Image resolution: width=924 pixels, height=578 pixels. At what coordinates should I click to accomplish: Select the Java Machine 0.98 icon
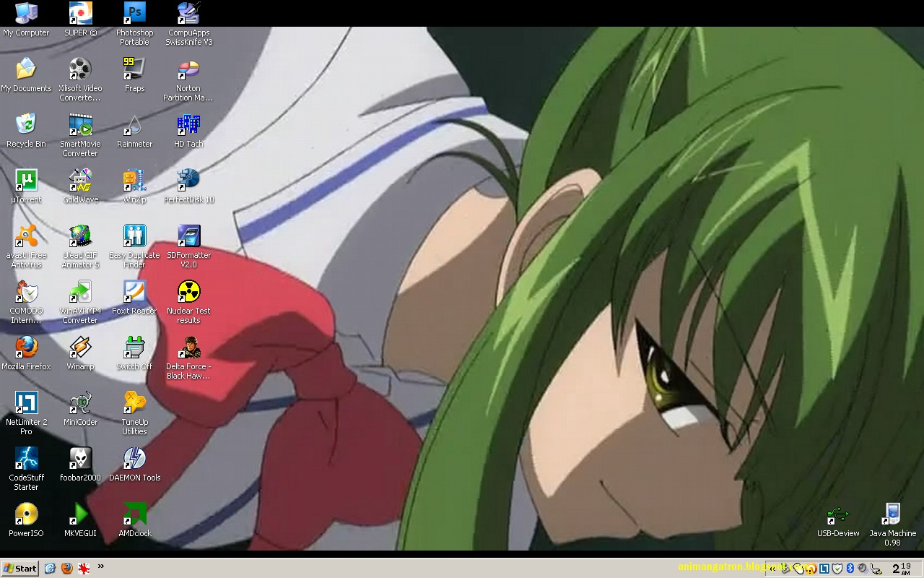893,525
